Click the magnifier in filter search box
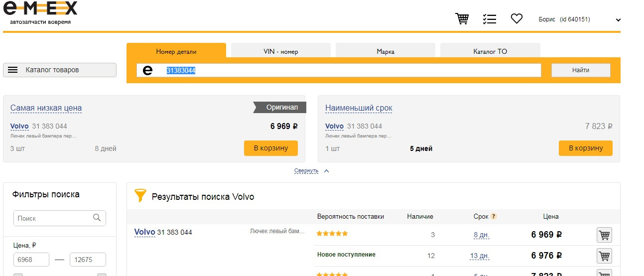 coord(97,218)
